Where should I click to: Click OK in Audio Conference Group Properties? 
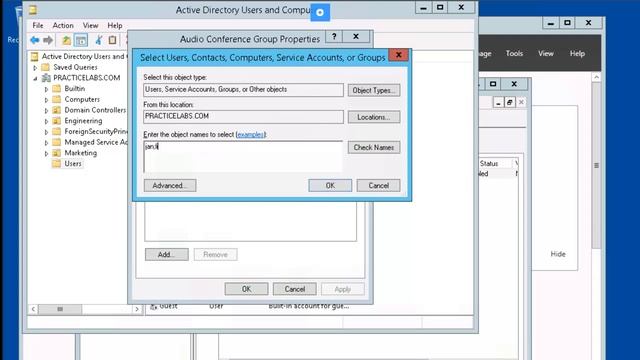click(246, 289)
